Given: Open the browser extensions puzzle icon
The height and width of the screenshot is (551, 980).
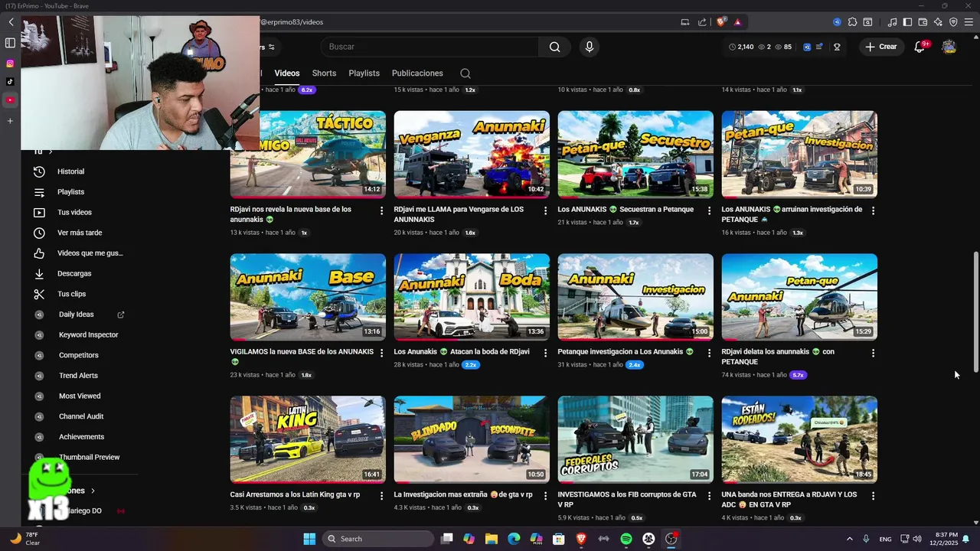Looking at the screenshot, I should 852,22.
